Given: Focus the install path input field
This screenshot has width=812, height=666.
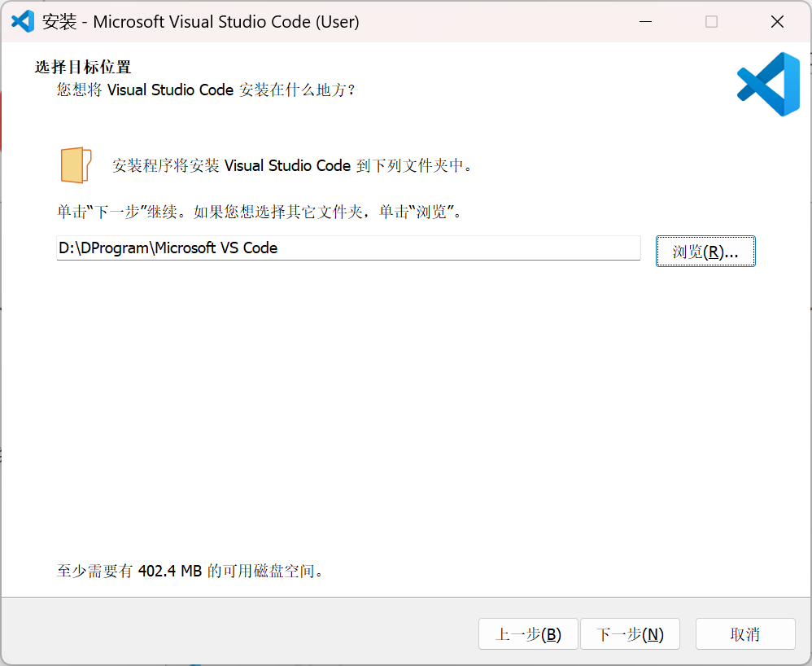Looking at the screenshot, I should [348, 248].
